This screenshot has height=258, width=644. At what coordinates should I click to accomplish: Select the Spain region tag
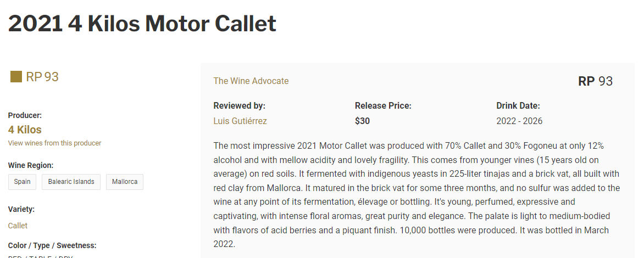23,182
